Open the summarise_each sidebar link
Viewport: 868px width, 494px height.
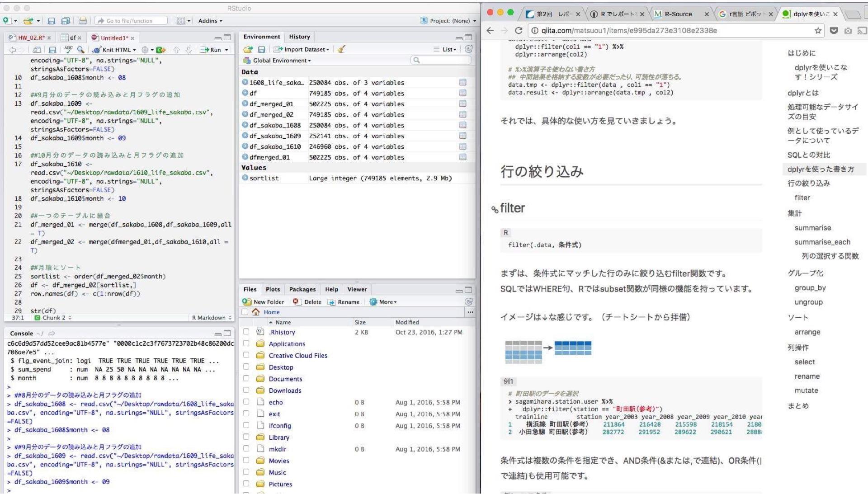[822, 242]
